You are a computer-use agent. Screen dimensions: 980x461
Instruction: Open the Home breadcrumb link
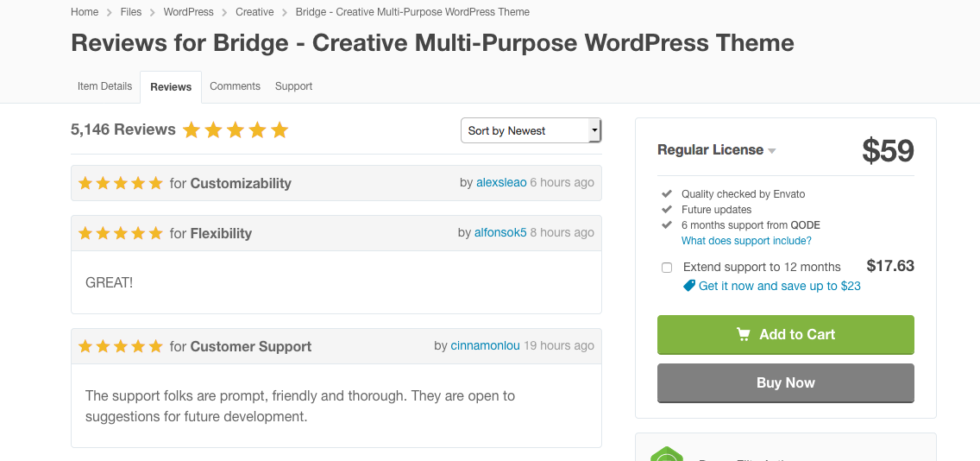click(x=85, y=12)
